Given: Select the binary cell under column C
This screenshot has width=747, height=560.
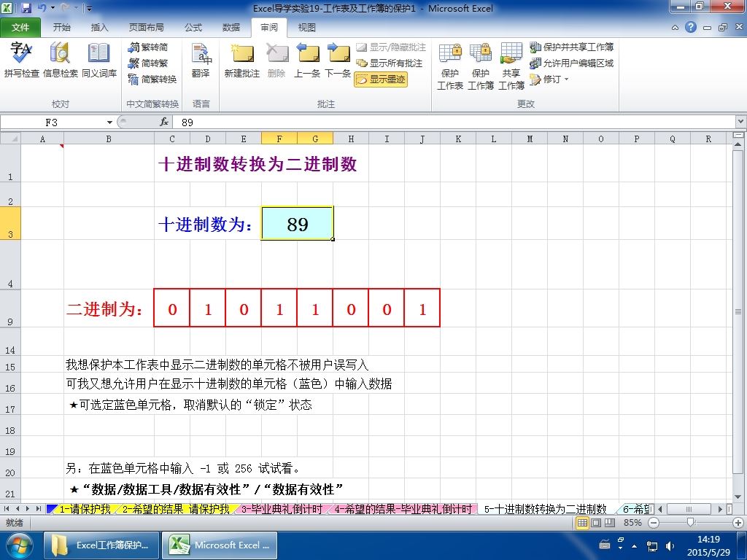Looking at the screenshot, I should 172,308.
